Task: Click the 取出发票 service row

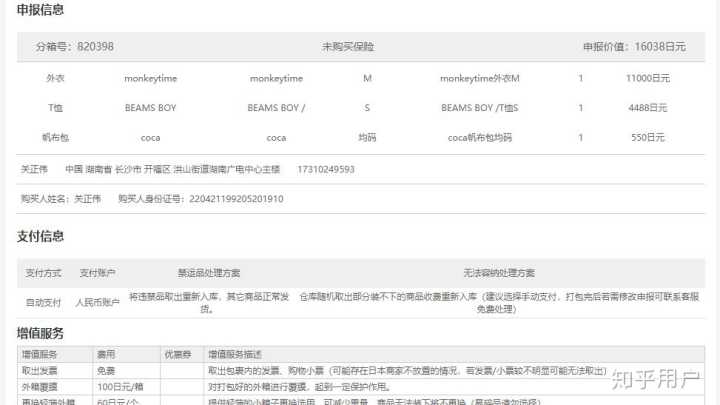Action: [x=360, y=371]
